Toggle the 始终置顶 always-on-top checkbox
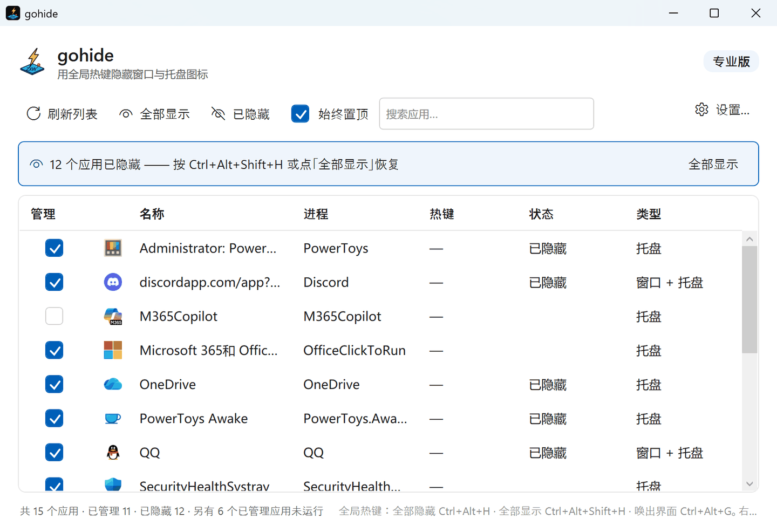The image size is (777, 532). pos(300,114)
